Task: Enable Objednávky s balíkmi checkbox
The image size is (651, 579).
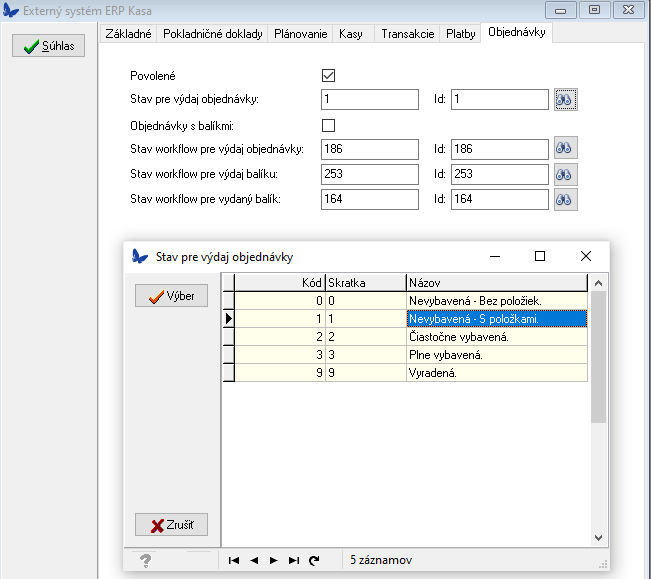Action: pyautogui.click(x=328, y=125)
